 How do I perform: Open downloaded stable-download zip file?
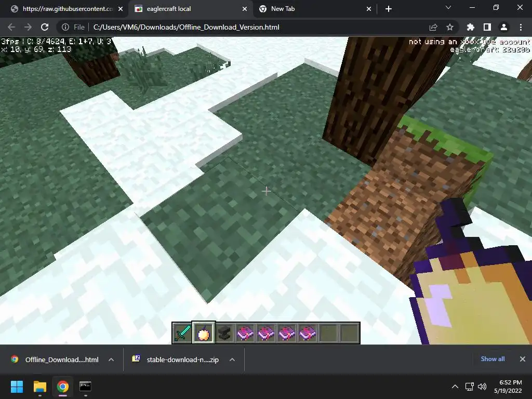176,360
